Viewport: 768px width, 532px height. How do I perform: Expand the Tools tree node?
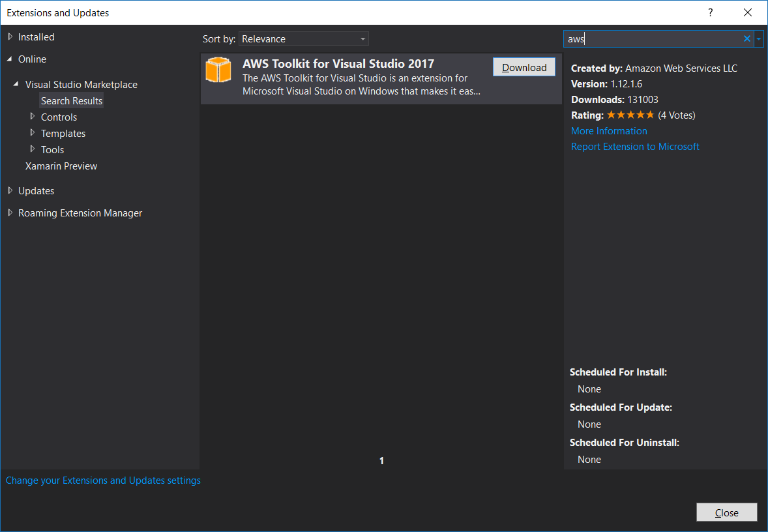coord(33,150)
